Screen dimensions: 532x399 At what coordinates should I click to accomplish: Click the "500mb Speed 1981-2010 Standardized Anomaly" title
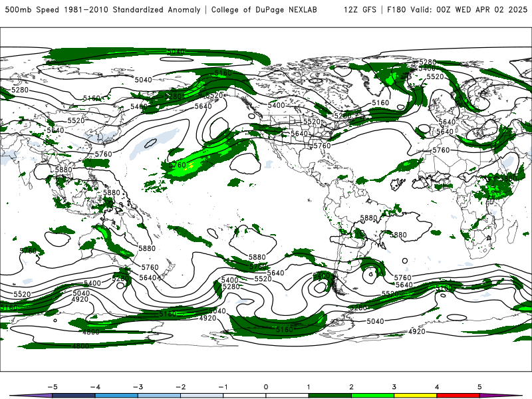[103, 9]
